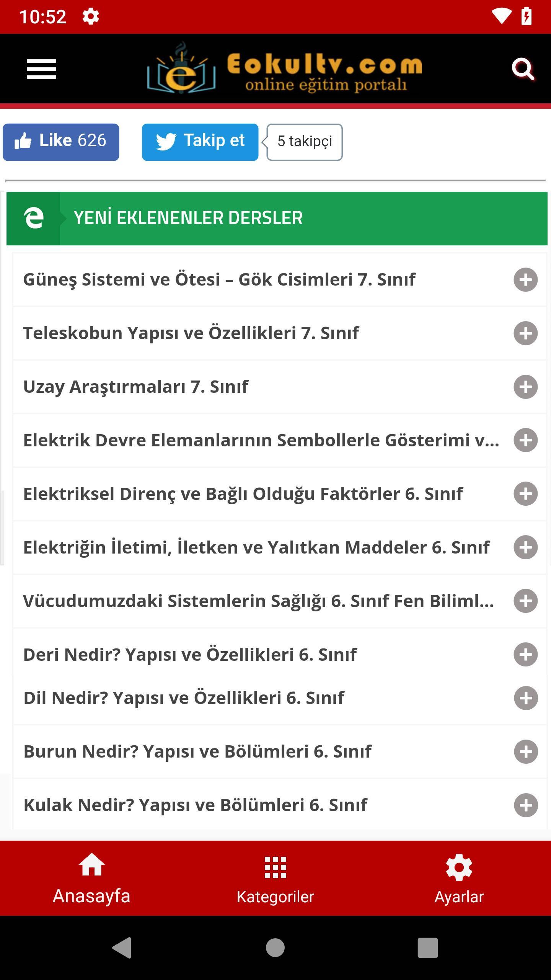Expand Kulak Nedir lesson plus icon

(x=526, y=805)
